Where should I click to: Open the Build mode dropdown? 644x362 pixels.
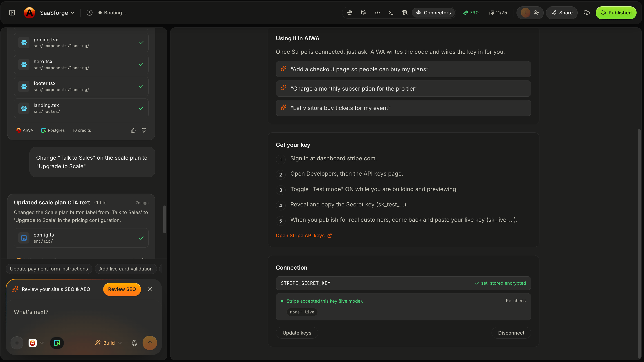[x=109, y=343]
